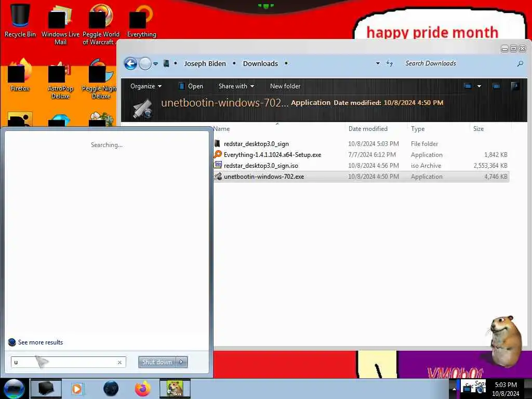
Task: Click the folder icon in the address bar
Action: pyautogui.click(x=166, y=63)
